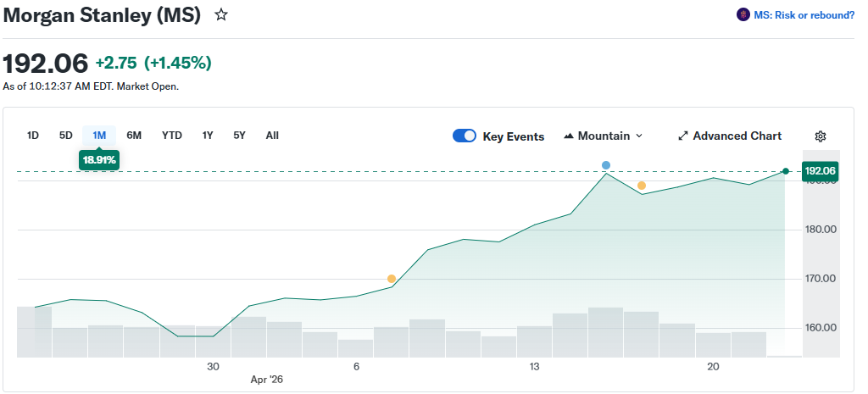Switch to the 5Y range
Image resolution: width=868 pixels, height=394 pixels.
[x=239, y=136]
